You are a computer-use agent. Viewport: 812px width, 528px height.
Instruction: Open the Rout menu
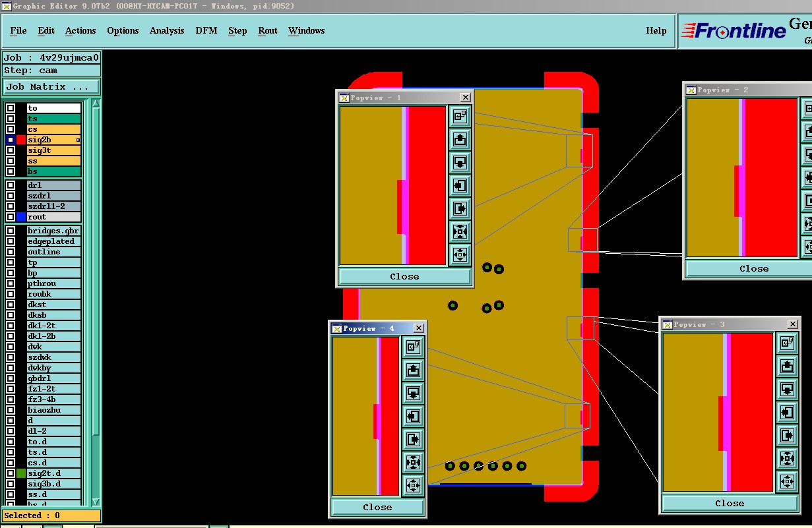point(268,30)
